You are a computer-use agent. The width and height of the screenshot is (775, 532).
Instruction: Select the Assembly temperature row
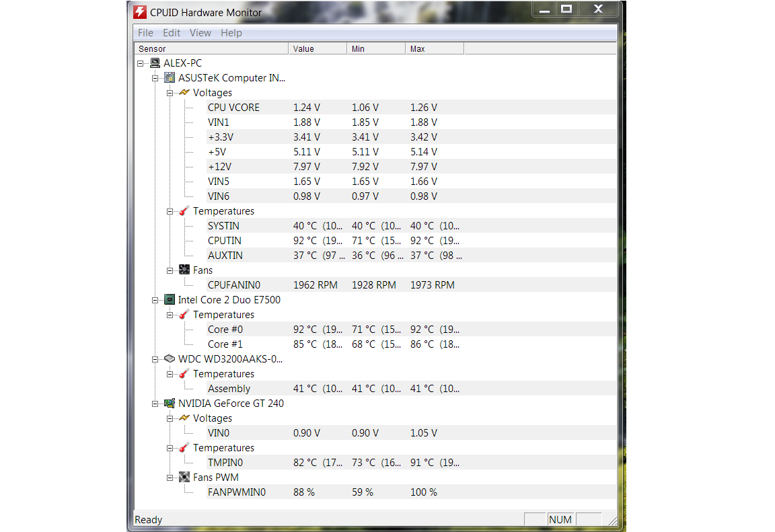pos(411,389)
